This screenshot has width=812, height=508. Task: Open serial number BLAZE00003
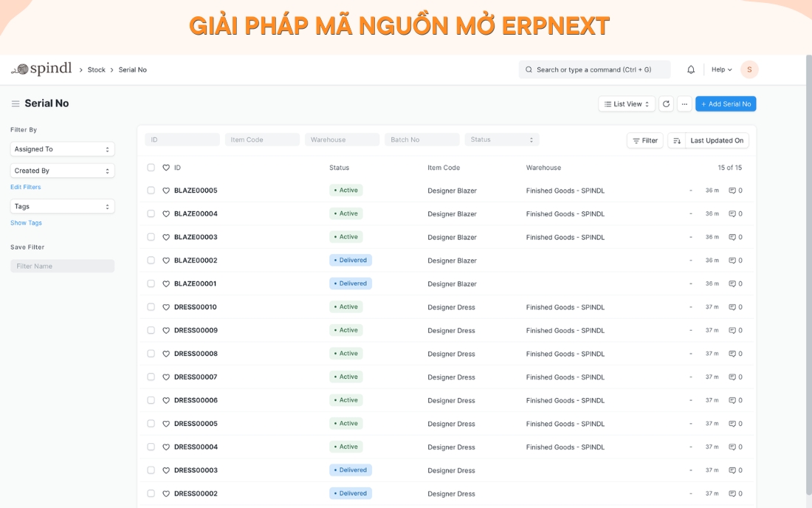coord(196,237)
